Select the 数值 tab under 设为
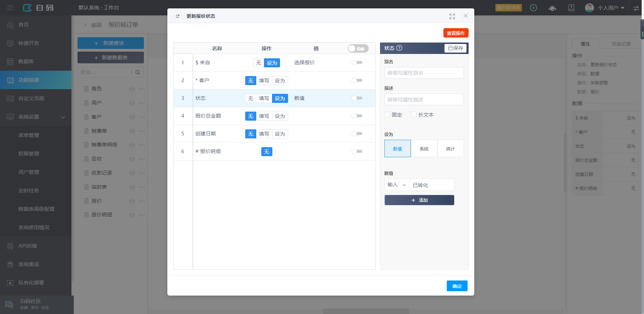644x314 pixels. (x=397, y=148)
